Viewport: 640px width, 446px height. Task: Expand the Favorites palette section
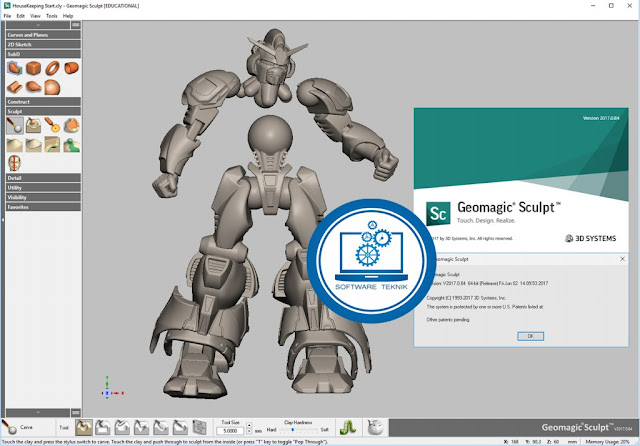[x=43, y=207]
